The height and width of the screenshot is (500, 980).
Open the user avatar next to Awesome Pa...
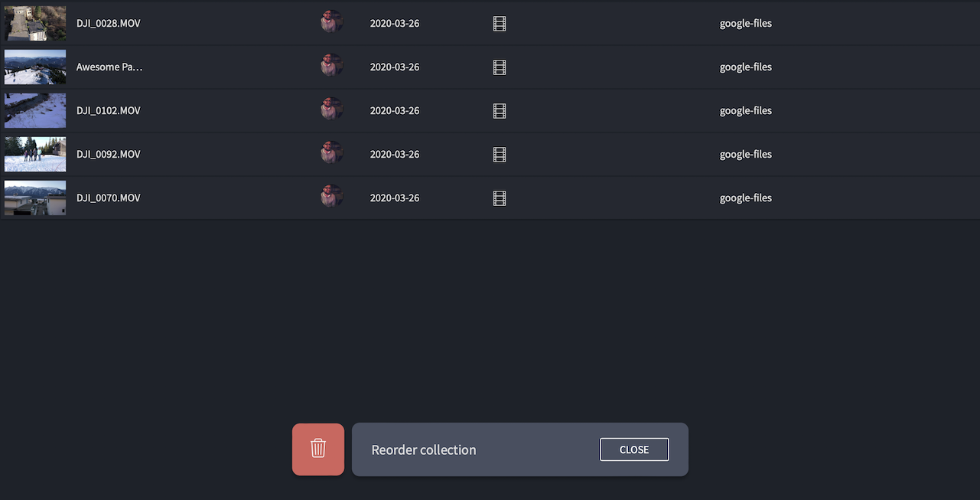tap(331, 65)
